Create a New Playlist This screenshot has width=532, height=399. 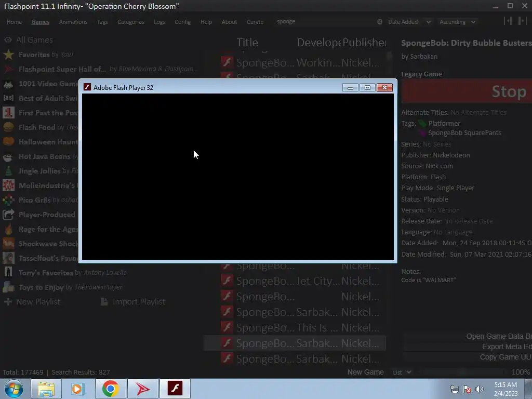(32, 302)
